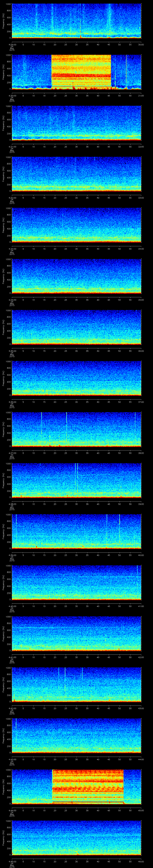Click the spectrogram panel starting at 4:31:00
The image size is (153, 868).
76,123
